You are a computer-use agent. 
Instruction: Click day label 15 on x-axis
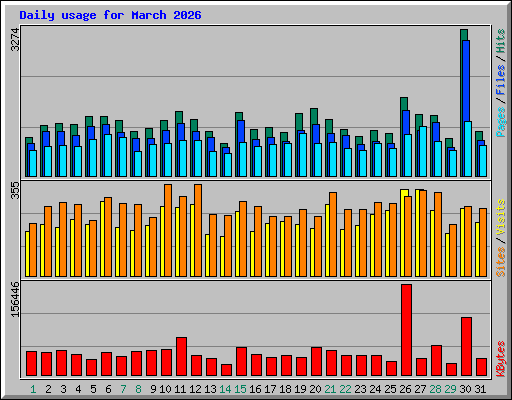pos(240,389)
